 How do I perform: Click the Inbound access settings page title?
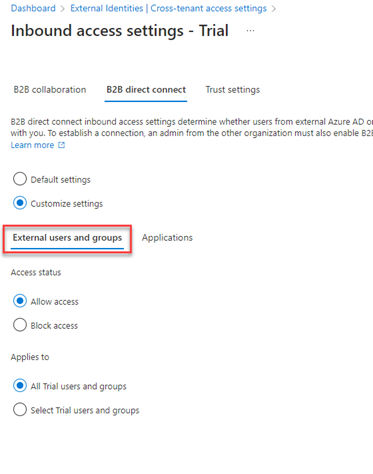120,31
